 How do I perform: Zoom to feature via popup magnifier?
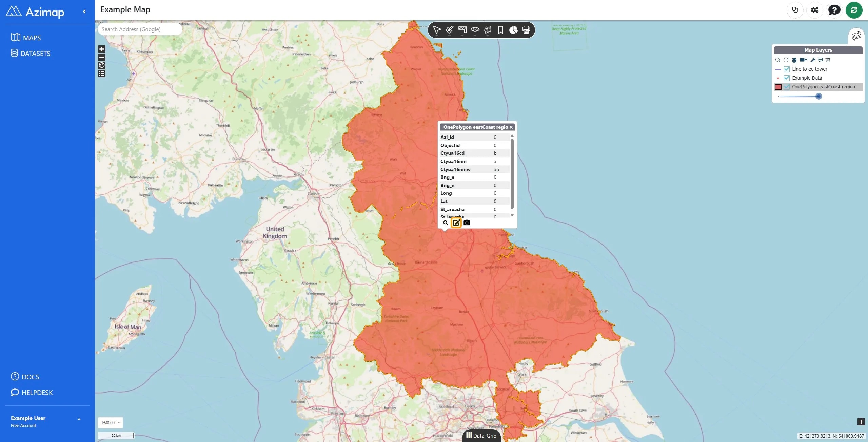click(x=446, y=223)
